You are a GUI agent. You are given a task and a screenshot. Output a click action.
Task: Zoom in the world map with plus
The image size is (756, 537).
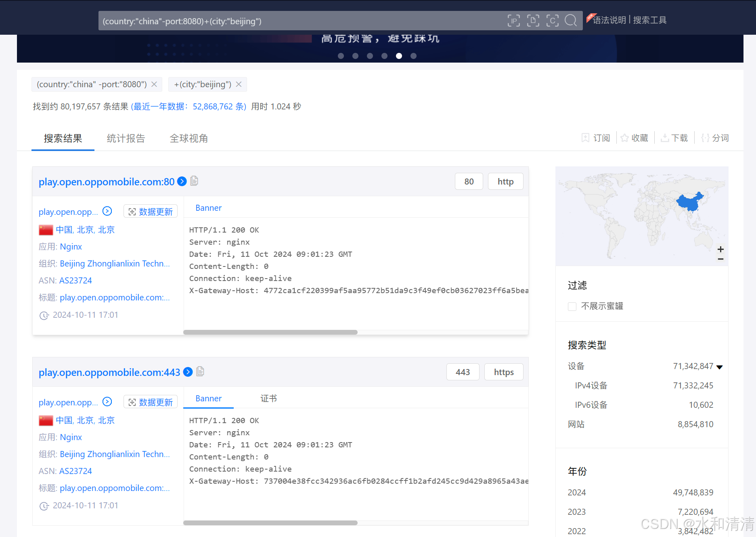(x=720, y=249)
